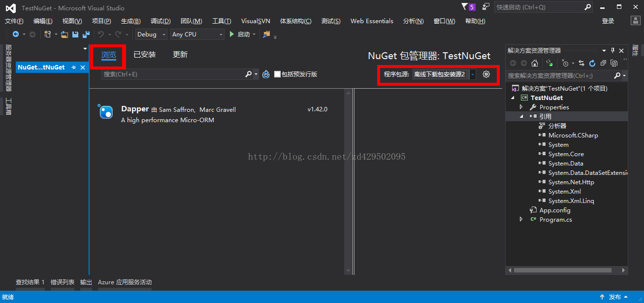Click the Navigate Backward toolbar arrow

coord(16,34)
